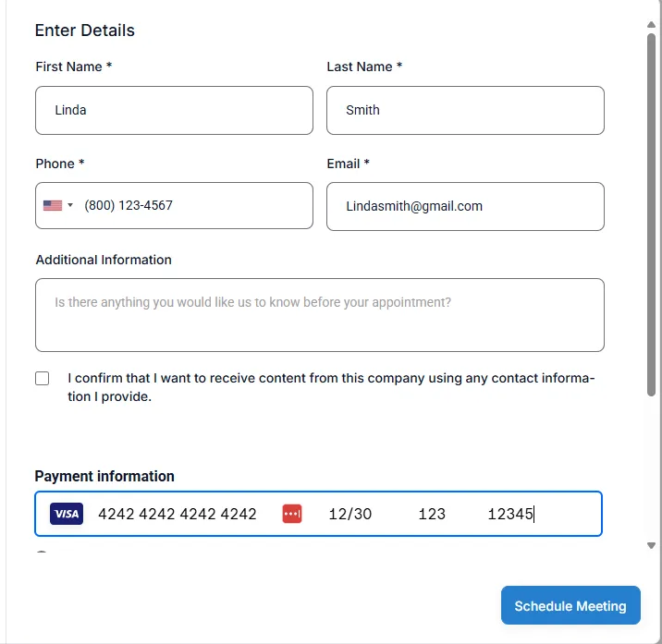Focus the First Name field containing Linda
This screenshot has width=662, height=644.
tap(174, 110)
